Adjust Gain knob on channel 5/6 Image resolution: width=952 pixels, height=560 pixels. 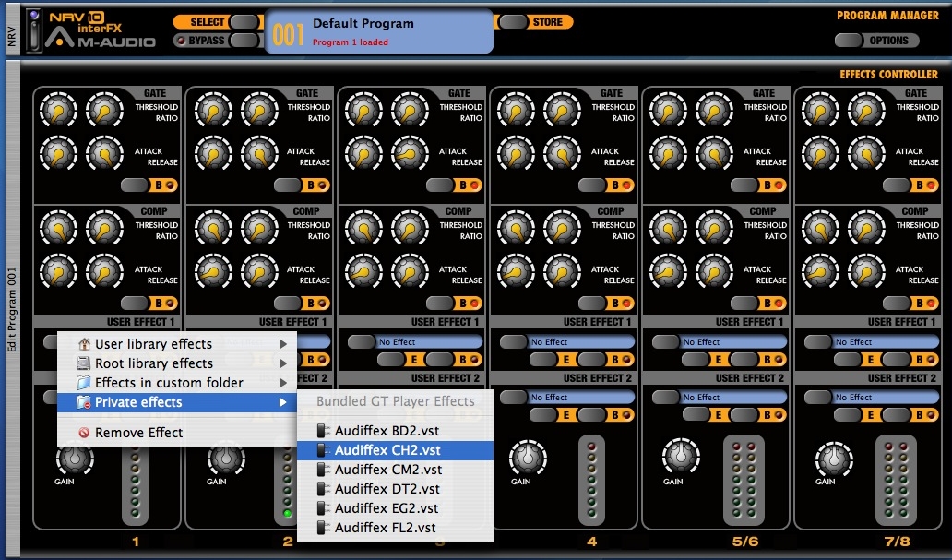pos(681,458)
